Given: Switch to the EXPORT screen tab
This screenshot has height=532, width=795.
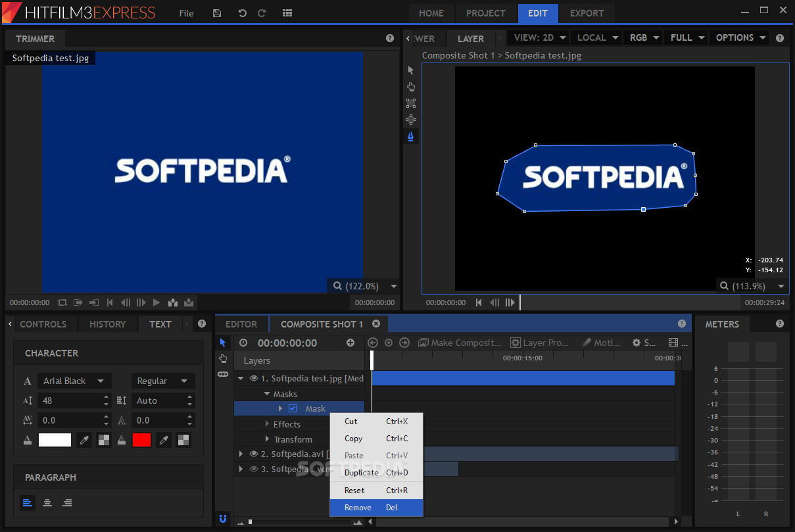Looking at the screenshot, I should [587, 13].
